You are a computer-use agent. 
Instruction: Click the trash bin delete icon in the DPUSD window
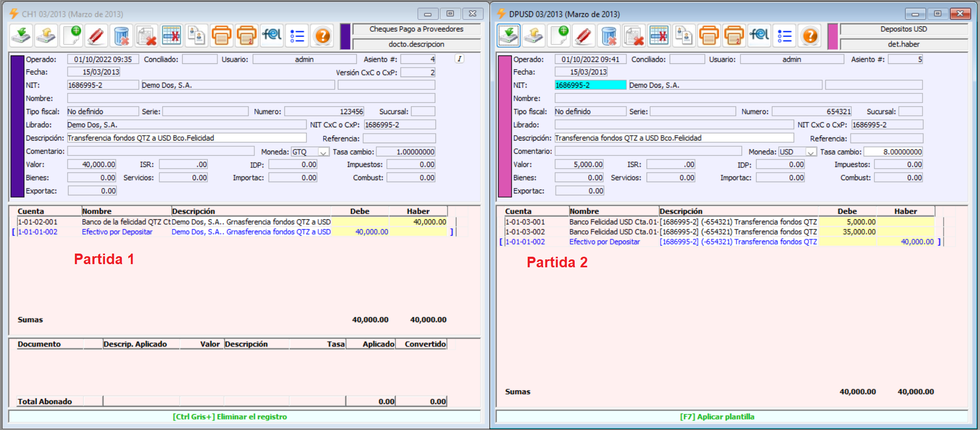pyautogui.click(x=609, y=36)
